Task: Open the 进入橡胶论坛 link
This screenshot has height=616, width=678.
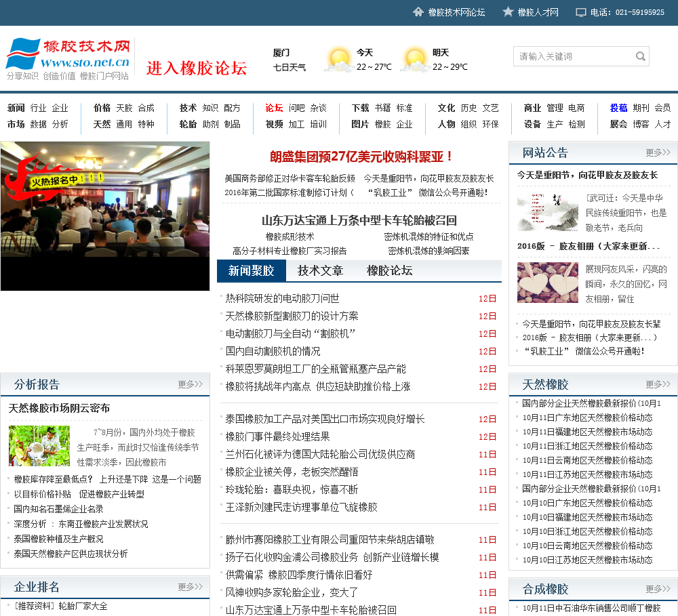Action: (x=197, y=68)
